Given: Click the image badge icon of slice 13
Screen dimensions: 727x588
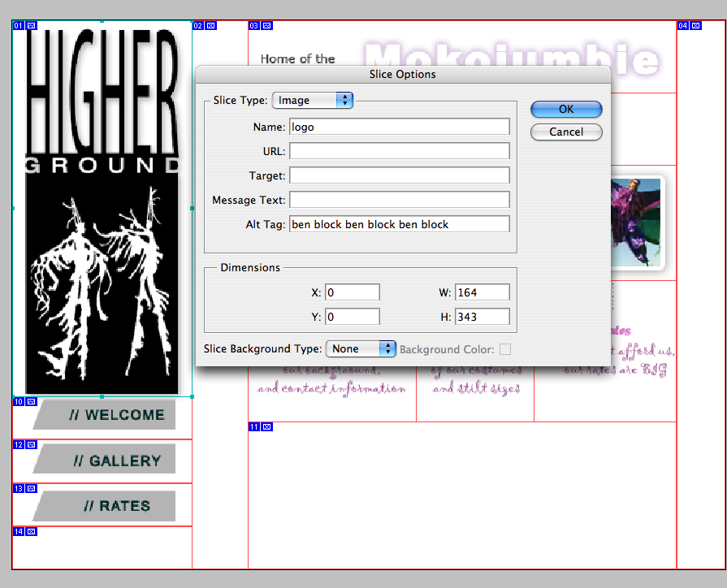Looking at the screenshot, I should click(31, 488).
